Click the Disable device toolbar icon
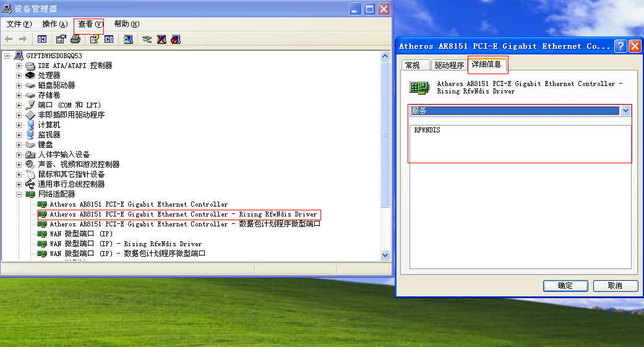The width and height of the screenshot is (644, 347). point(176,40)
